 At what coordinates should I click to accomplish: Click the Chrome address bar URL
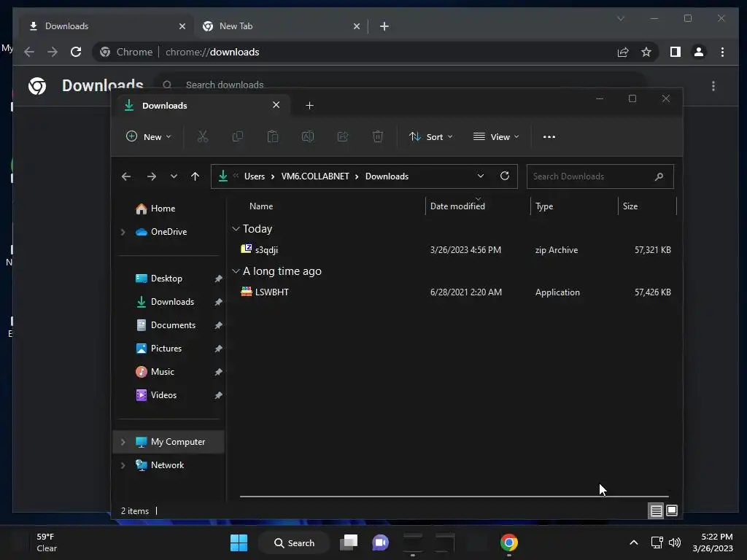[x=212, y=52]
